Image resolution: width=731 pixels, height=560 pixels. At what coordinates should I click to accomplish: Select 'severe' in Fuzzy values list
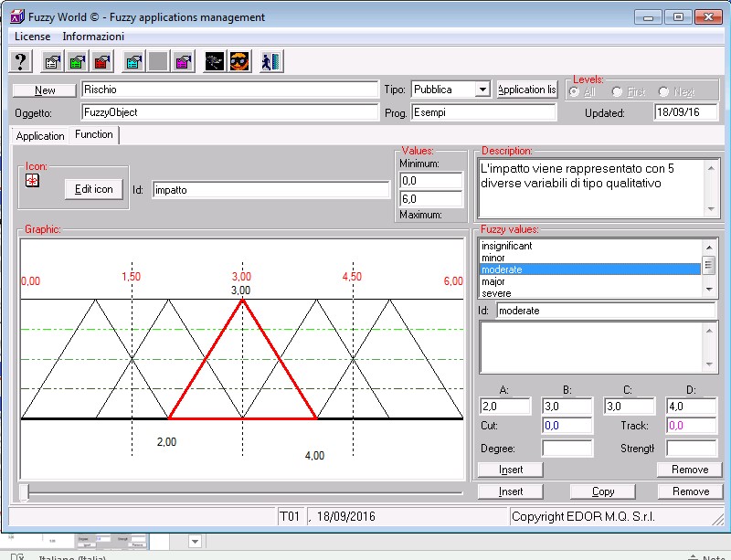point(590,293)
